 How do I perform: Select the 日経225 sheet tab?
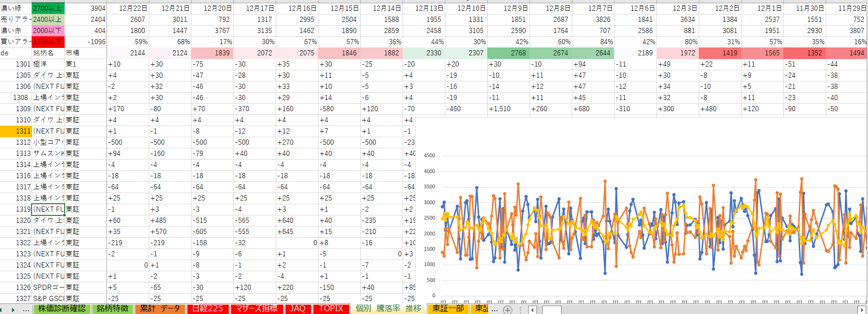tap(207, 309)
